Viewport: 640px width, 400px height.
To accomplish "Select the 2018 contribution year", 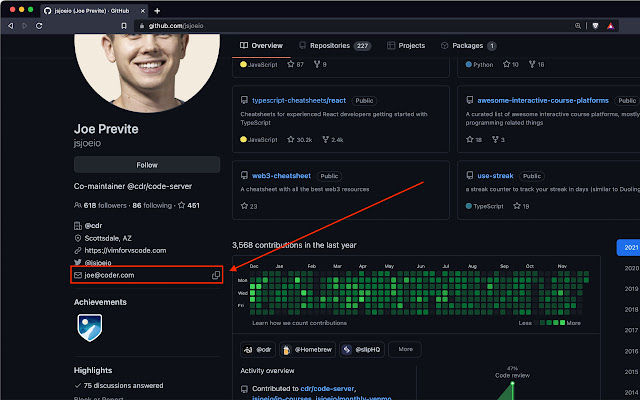I will click(631, 309).
